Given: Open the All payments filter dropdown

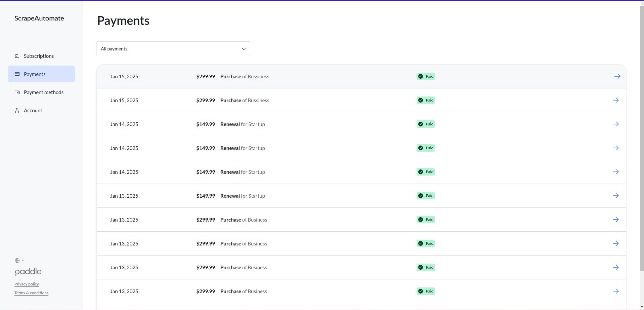Looking at the screenshot, I should coord(173,49).
